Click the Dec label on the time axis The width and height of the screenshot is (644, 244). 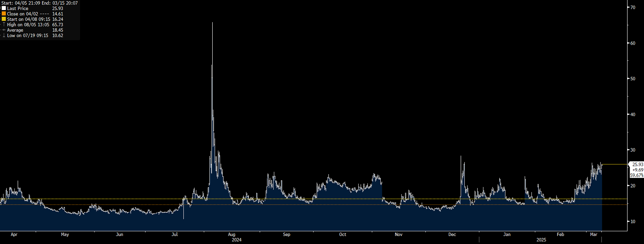coord(452,234)
